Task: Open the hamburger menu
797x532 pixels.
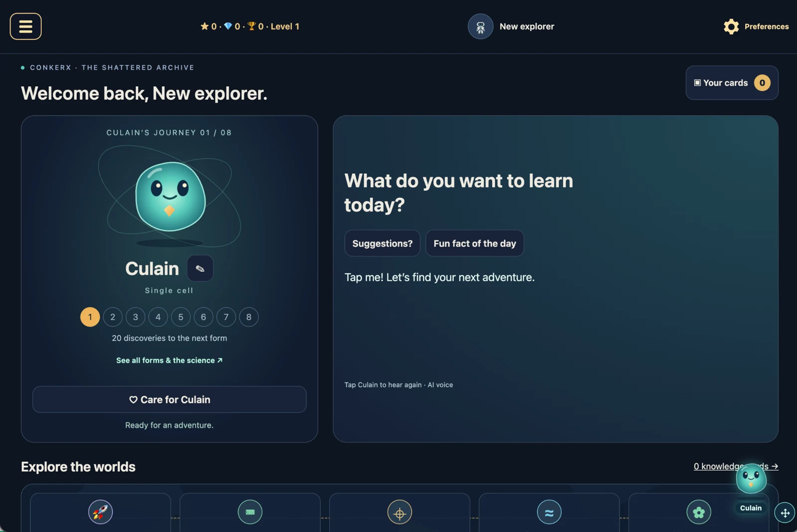Action: 25,26
